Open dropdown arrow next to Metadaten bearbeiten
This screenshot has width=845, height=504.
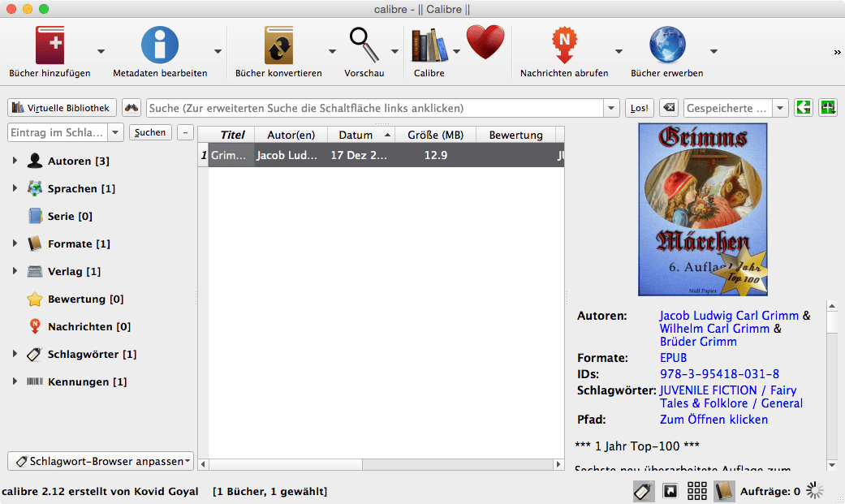pyautogui.click(x=218, y=52)
